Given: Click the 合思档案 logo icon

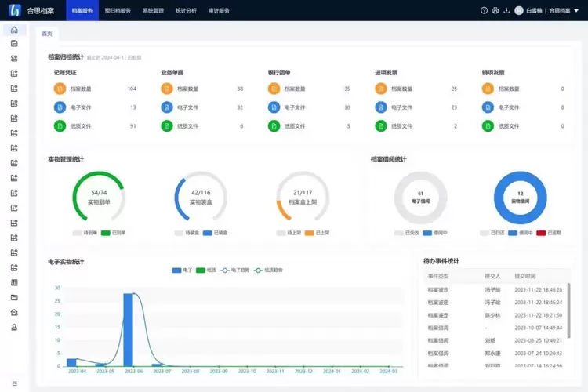Looking at the screenshot, I should pyautogui.click(x=14, y=11).
